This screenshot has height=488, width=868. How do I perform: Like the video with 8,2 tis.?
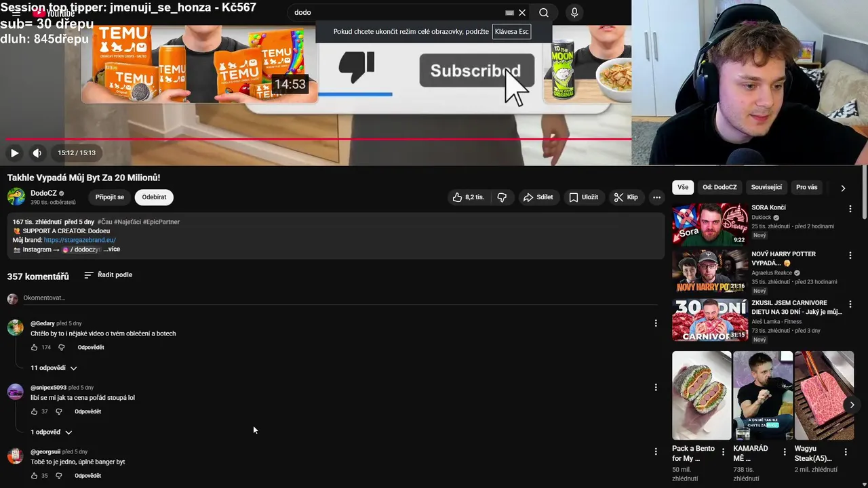coord(468,197)
